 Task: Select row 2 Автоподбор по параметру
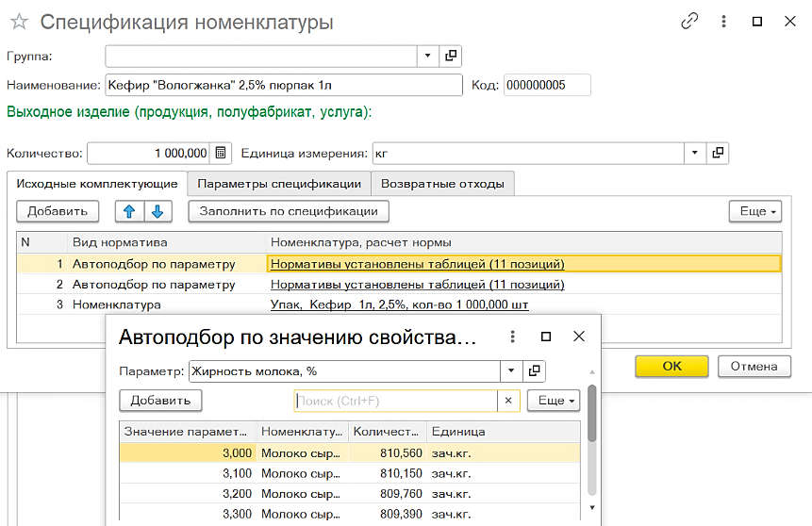(167, 285)
